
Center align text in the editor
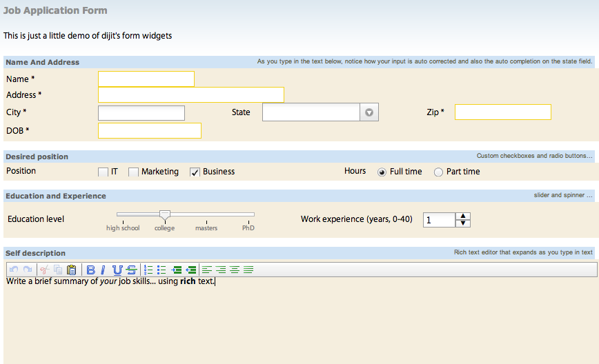click(x=235, y=270)
